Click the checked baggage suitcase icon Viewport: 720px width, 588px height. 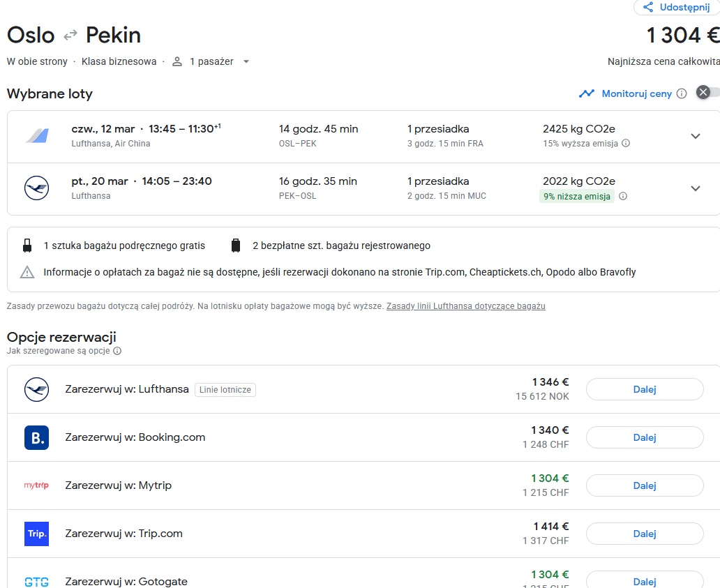236,246
